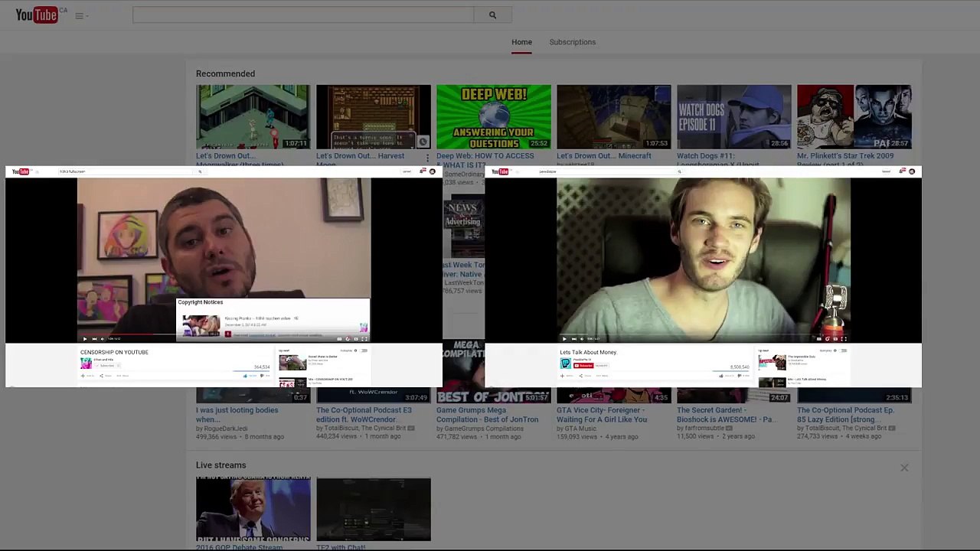Add Harvest Moon video to Watch Later

(x=423, y=142)
